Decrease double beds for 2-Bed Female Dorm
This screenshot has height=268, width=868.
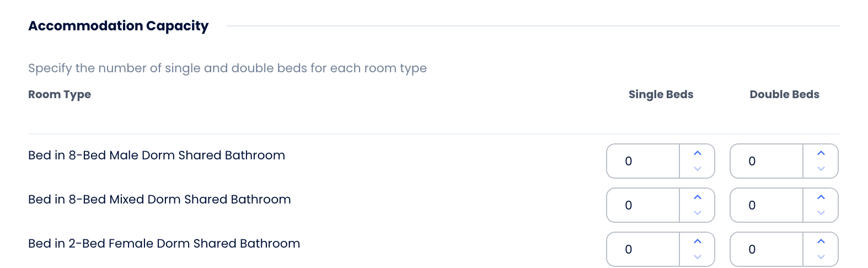tap(821, 257)
